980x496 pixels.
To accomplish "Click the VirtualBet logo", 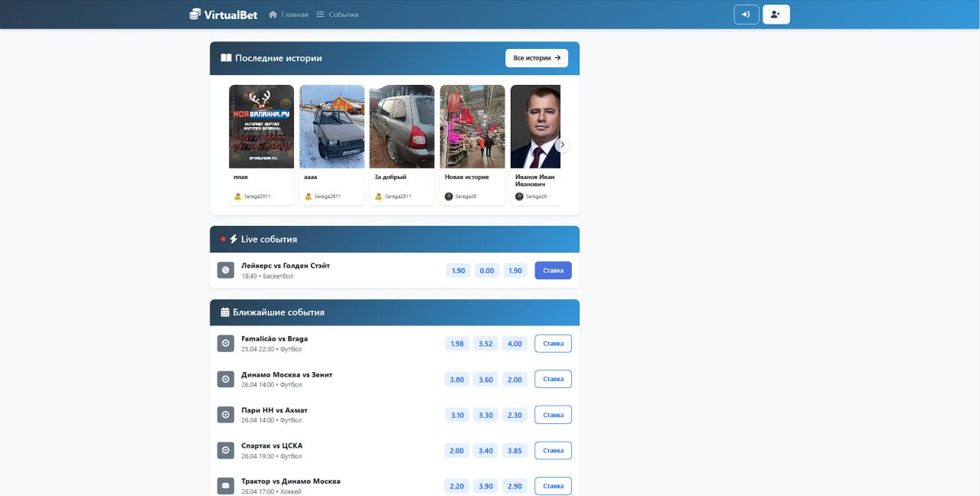I will pyautogui.click(x=224, y=15).
